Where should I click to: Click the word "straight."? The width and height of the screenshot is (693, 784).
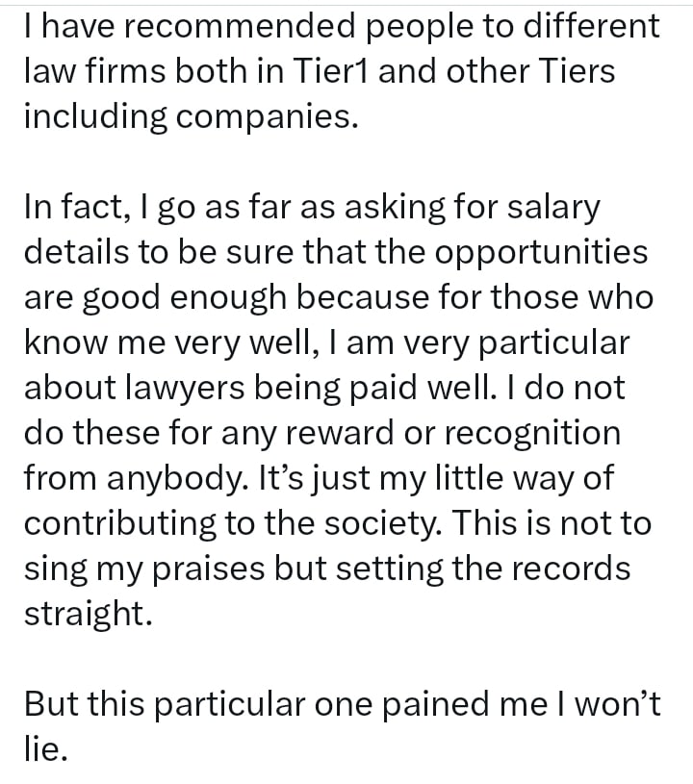pyautogui.click(x=88, y=614)
